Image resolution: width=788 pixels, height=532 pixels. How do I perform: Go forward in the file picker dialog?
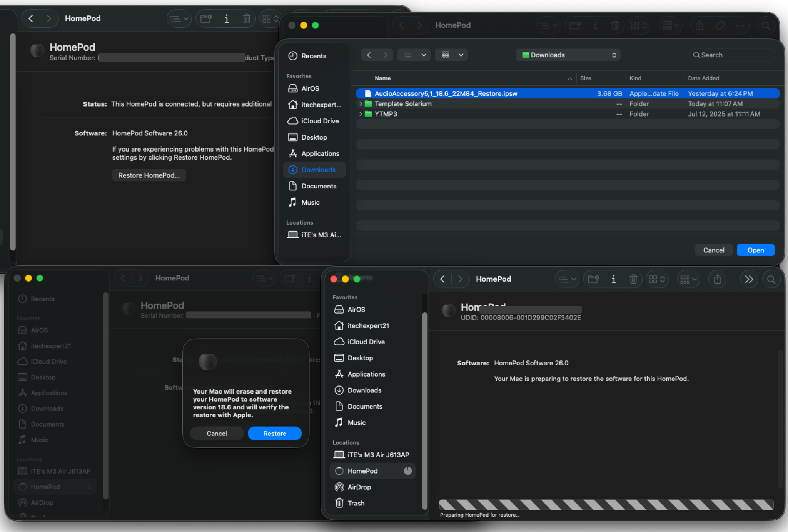pyautogui.click(x=385, y=55)
